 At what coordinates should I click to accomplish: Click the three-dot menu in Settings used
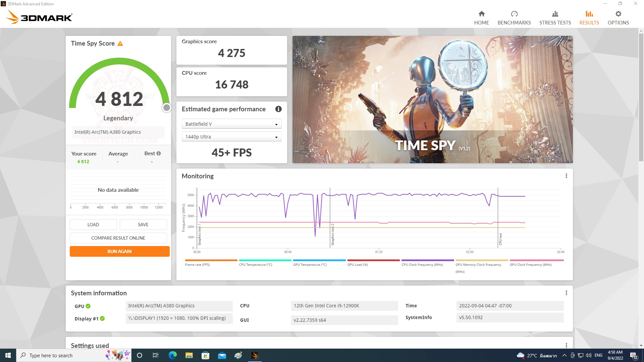566,346
